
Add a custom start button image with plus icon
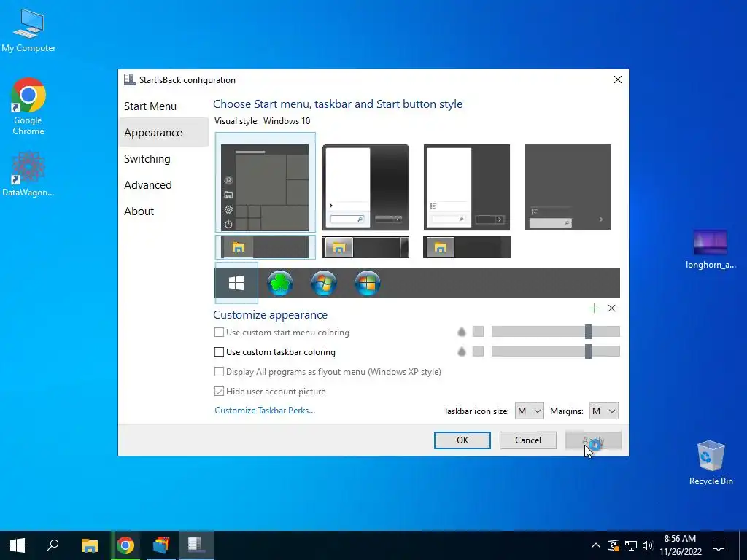(594, 308)
